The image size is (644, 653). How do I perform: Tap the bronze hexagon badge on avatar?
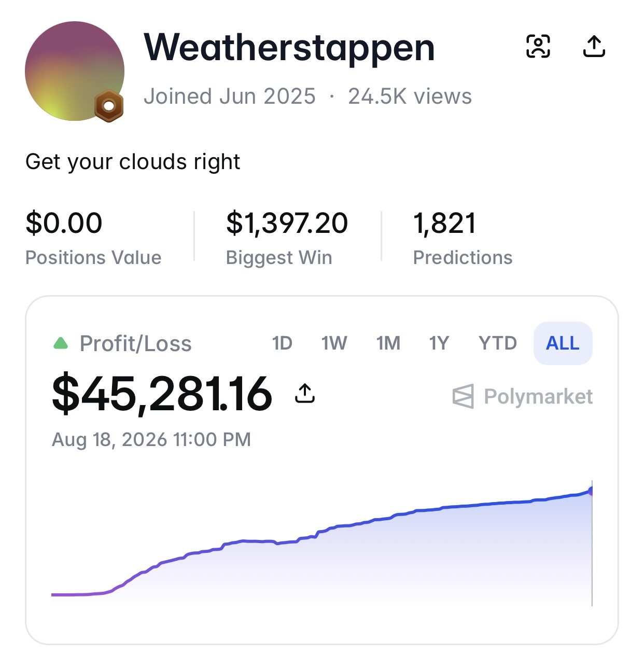pos(109,106)
